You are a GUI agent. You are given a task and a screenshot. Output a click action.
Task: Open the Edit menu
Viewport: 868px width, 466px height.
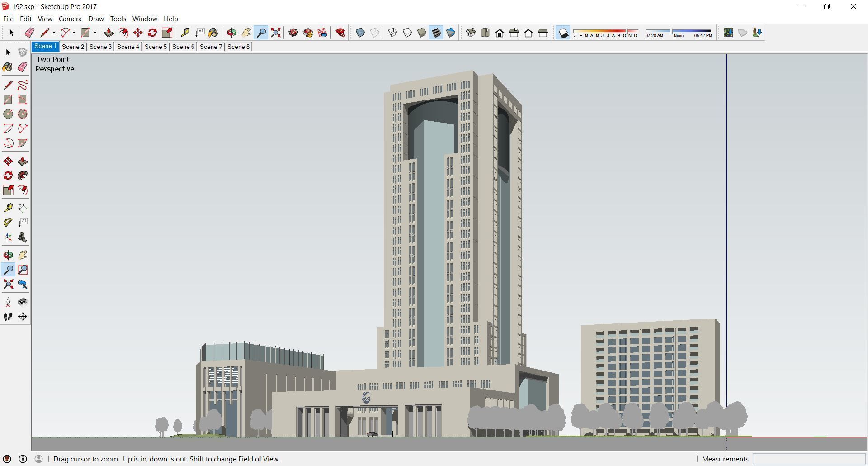tap(26, 19)
